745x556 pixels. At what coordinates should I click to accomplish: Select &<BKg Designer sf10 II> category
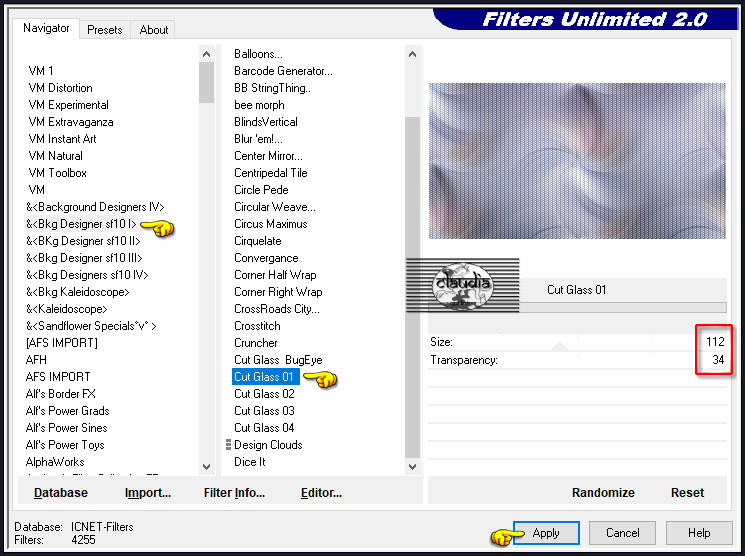click(83, 241)
